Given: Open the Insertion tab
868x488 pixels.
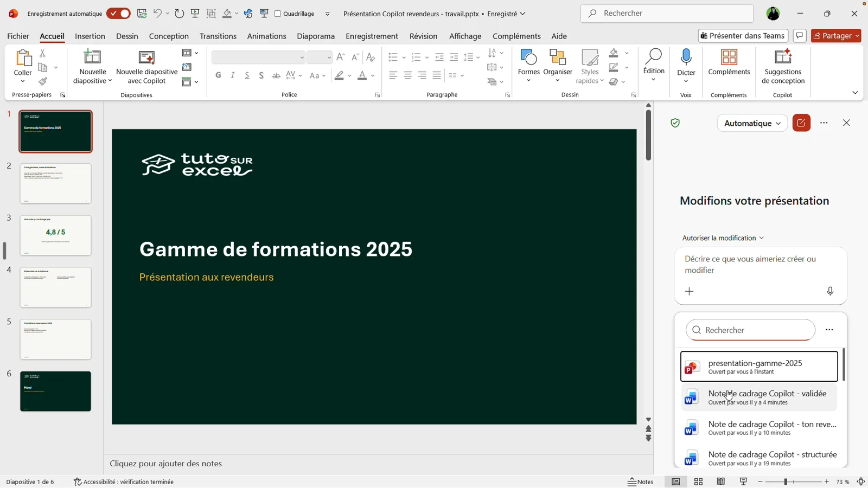Looking at the screenshot, I should 90,36.
